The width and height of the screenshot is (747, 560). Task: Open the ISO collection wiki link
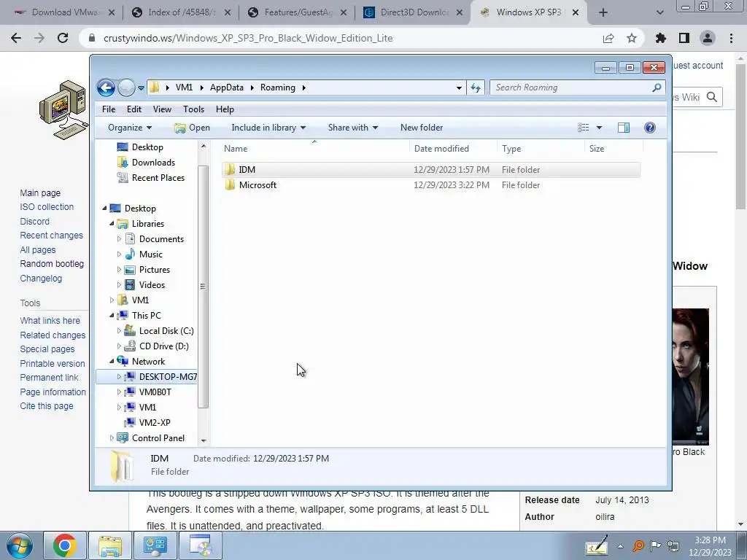pyautogui.click(x=47, y=207)
